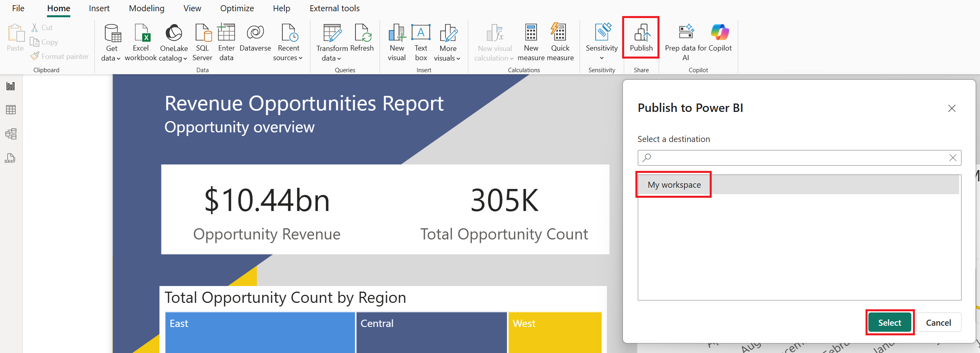Expand Recent sources dropdown arrow

click(300, 58)
